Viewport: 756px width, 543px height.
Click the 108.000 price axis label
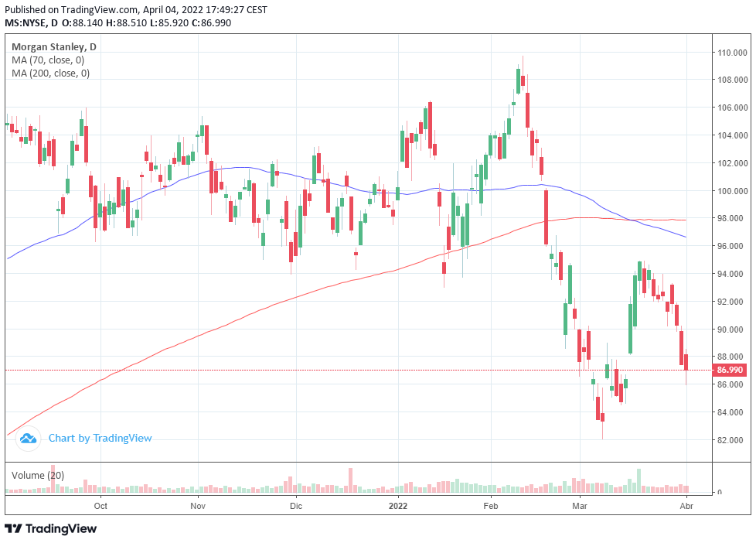732,80
